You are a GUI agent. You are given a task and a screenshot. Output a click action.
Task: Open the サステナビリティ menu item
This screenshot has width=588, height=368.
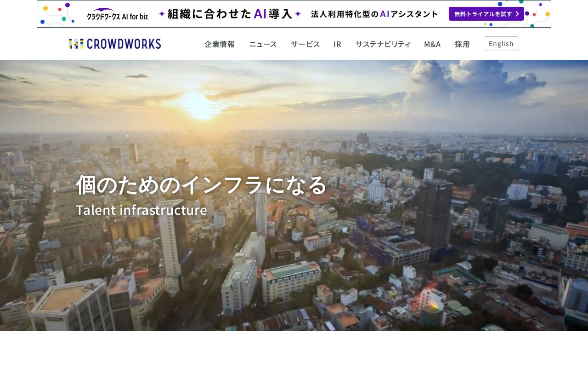coord(383,44)
